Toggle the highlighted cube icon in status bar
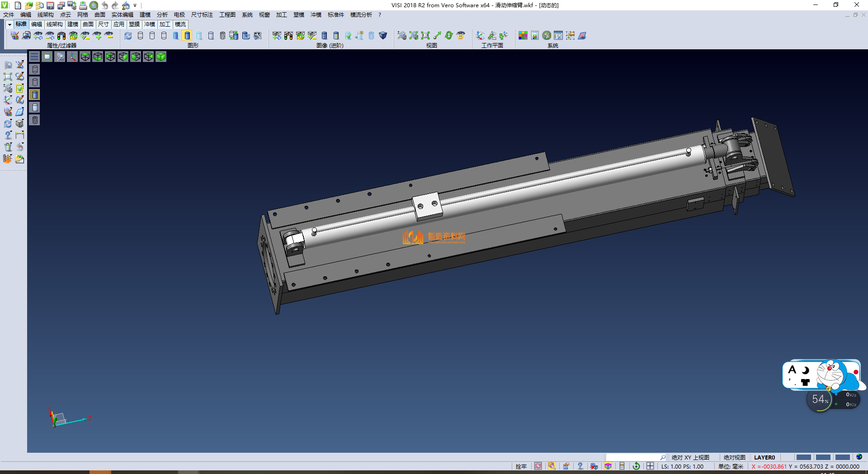The height and width of the screenshot is (474, 868). point(608,466)
